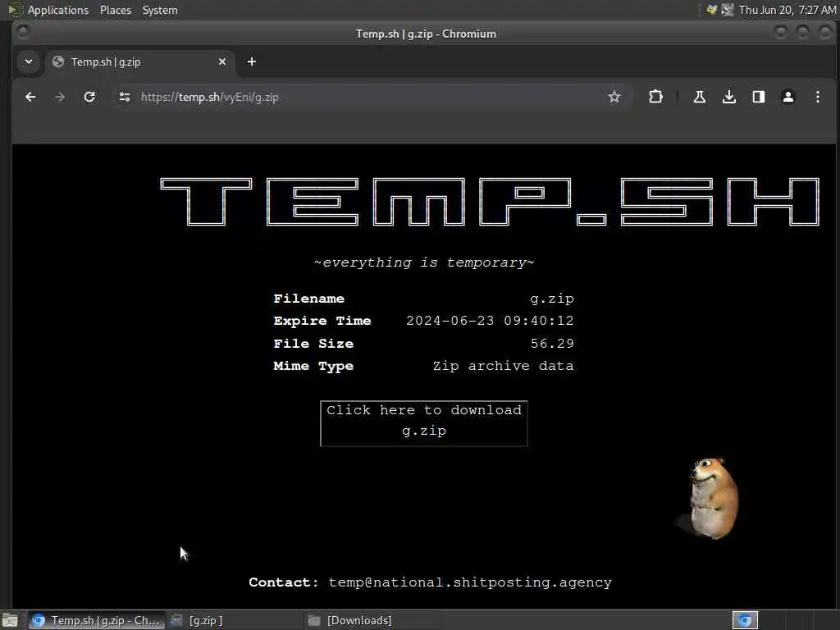Open Chromium three-dot menu
Image resolution: width=840 pixels, height=630 pixels.
click(818, 97)
